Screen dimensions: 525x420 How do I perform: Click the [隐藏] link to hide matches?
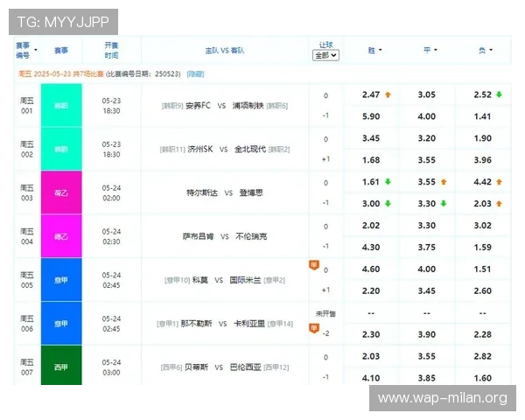pos(195,73)
